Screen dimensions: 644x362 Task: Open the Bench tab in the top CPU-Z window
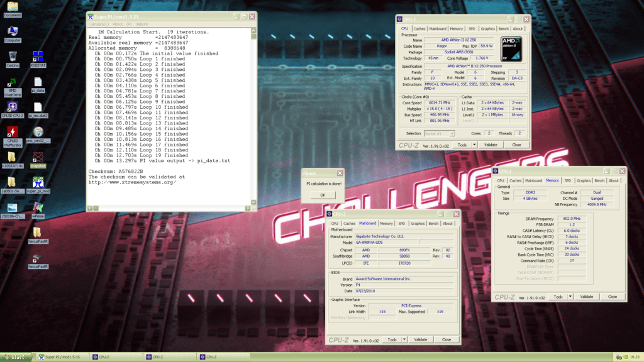504,29
